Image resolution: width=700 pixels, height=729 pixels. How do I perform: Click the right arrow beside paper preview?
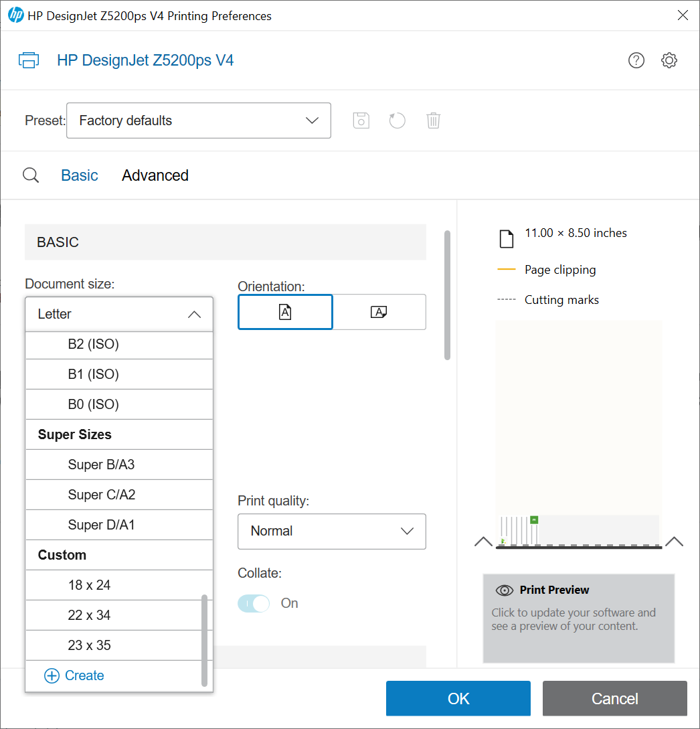pyautogui.click(x=674, y=542)
